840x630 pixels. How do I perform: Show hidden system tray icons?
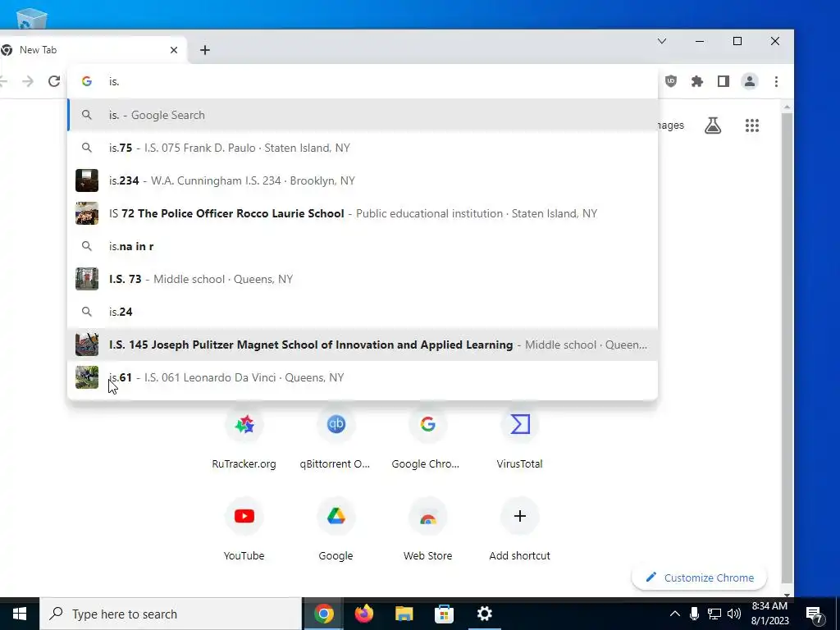(x=675, y=614)
